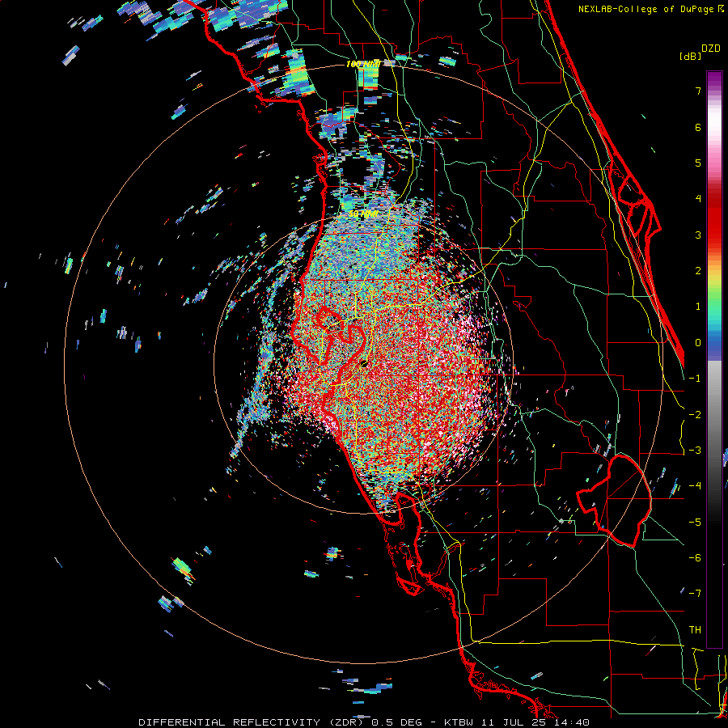Click the -2 value on the color scale
This screenshot has height=728, width=728.
(695, 415)
